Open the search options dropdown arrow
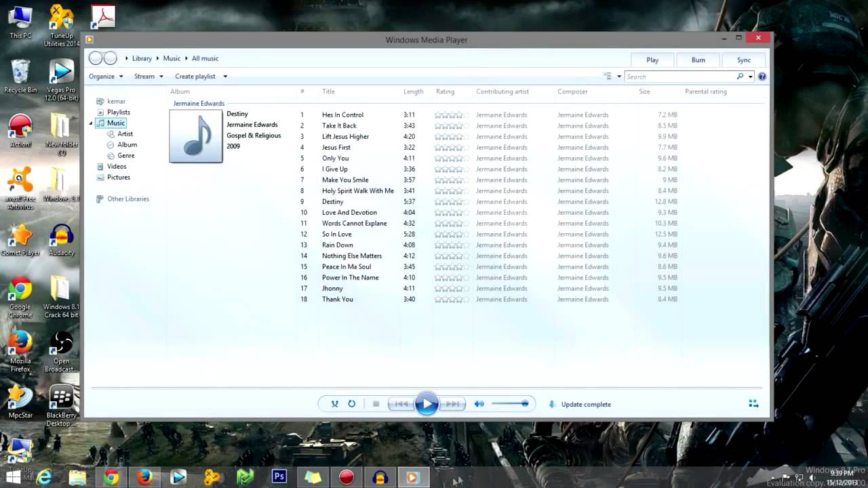This screenshot has height=488, width=868. 750,77
